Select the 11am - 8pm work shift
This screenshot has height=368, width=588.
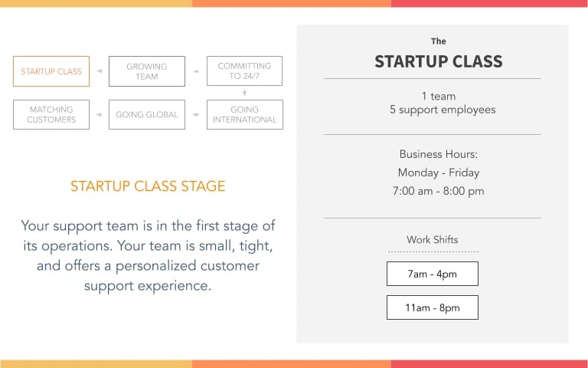433,307
